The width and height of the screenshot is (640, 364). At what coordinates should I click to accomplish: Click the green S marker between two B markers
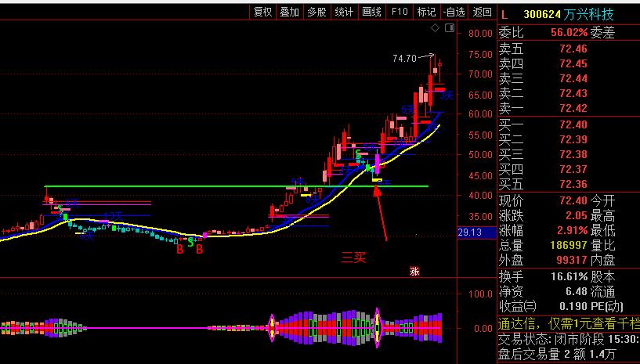coord(190,242)
